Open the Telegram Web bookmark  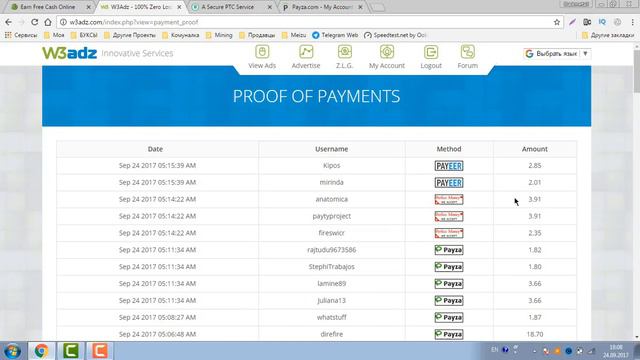coord(335,35)
